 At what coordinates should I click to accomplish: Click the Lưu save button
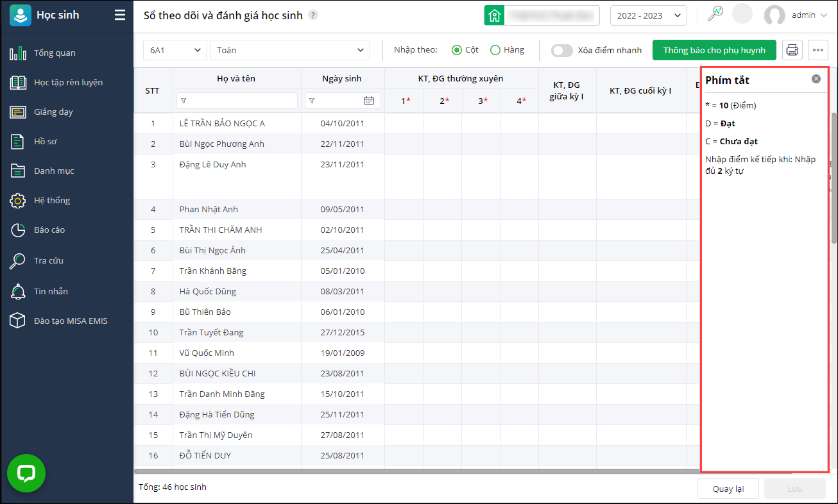click(795, 489)
